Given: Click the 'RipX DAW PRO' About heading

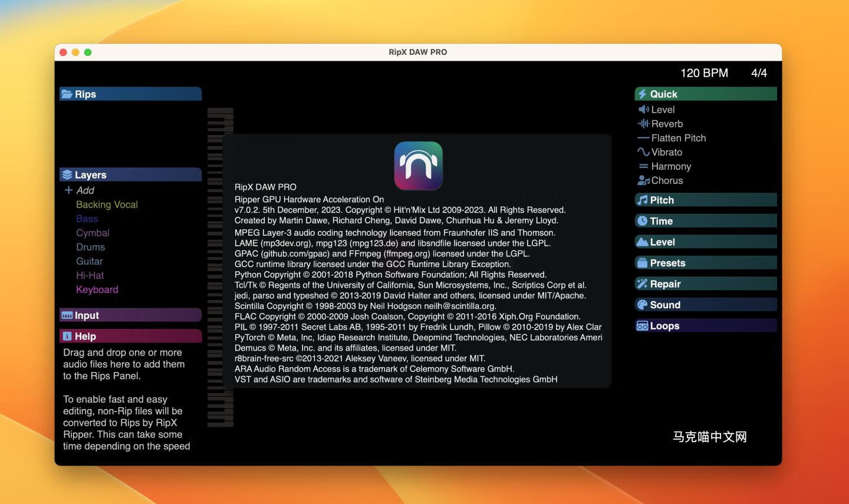Looking at the screenshot, I should coord(265,187).
